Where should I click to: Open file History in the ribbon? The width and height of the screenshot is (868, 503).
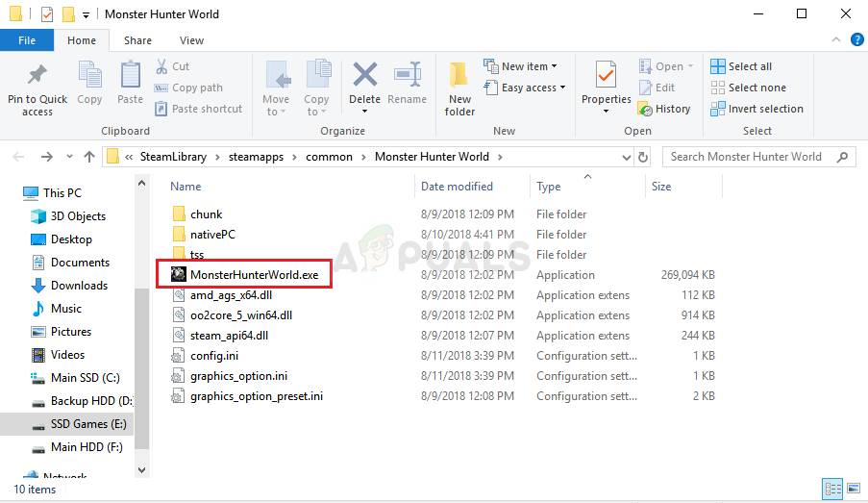coord(664,109)
